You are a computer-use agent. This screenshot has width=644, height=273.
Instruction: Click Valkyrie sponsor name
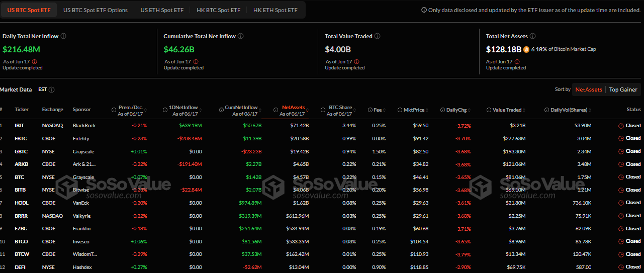82,216
